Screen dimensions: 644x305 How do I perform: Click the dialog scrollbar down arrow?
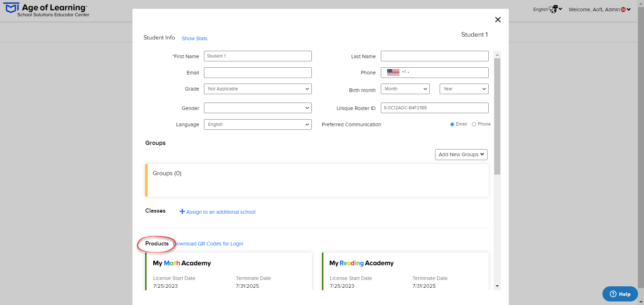tap(497, 286)
